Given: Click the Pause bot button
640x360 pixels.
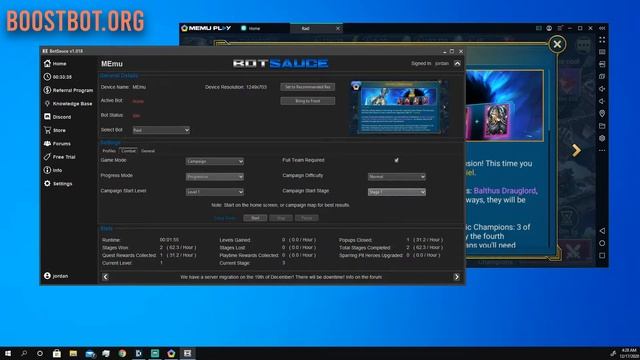Looking at the screenshot, I should click(307, 218).
